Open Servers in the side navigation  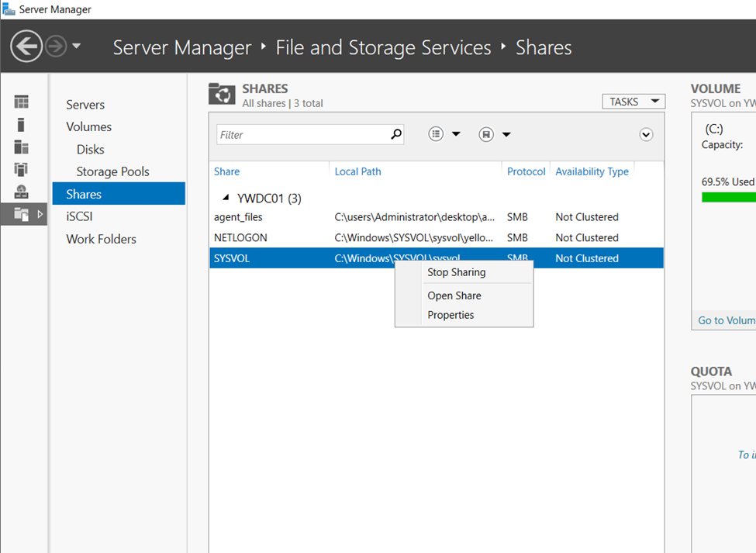click(x=85, y=105)
